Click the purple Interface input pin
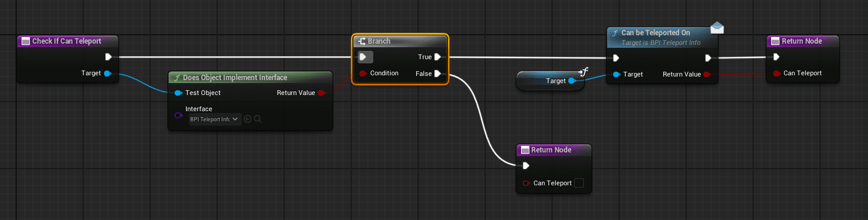868x220 pixels. [x=178, y=115]
